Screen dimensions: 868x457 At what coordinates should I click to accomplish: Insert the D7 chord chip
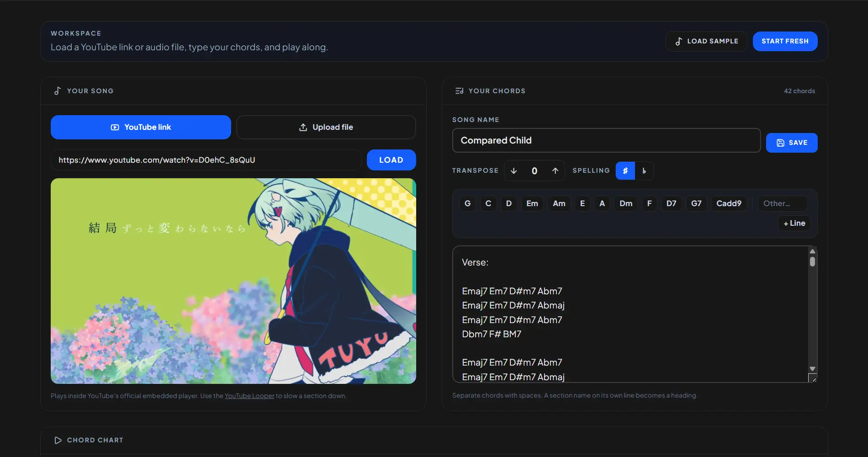(672, 203)
